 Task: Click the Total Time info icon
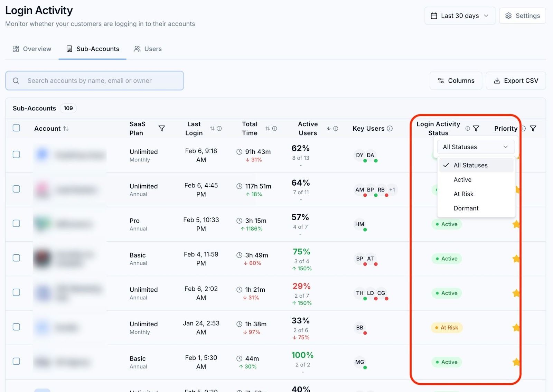click(274, 129)
